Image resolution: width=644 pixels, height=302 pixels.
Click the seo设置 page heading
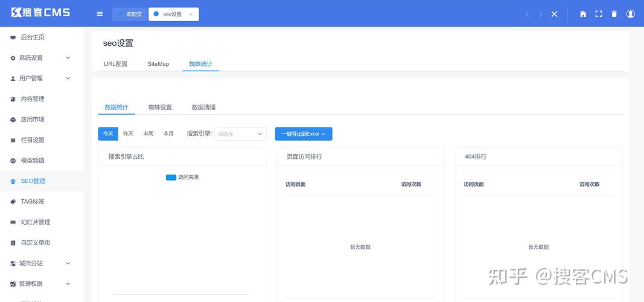point(118,43)
